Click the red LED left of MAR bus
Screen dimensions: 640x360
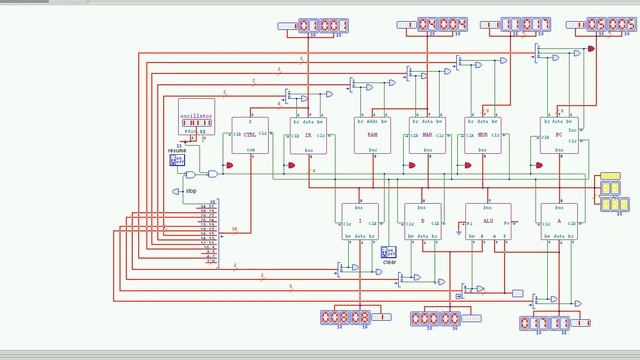412,165
